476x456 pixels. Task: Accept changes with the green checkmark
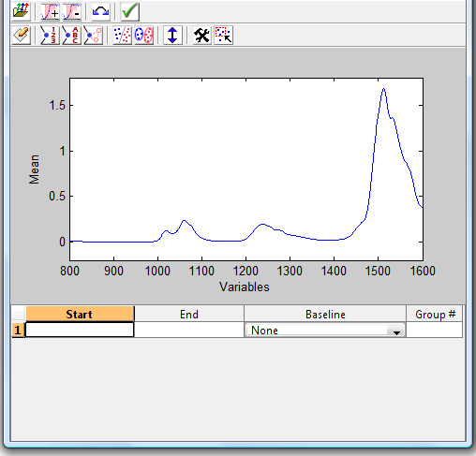[x=130, y=11]
